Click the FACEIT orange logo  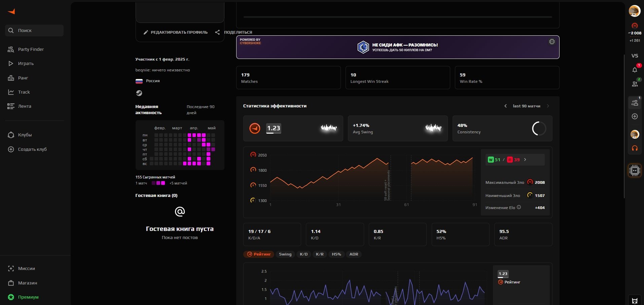(11, 11)
